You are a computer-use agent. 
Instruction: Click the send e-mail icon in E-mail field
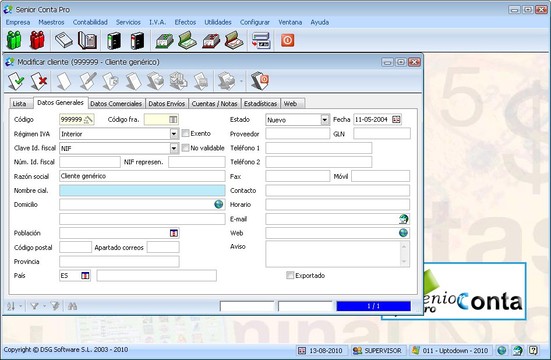click(x=404, y=219)
